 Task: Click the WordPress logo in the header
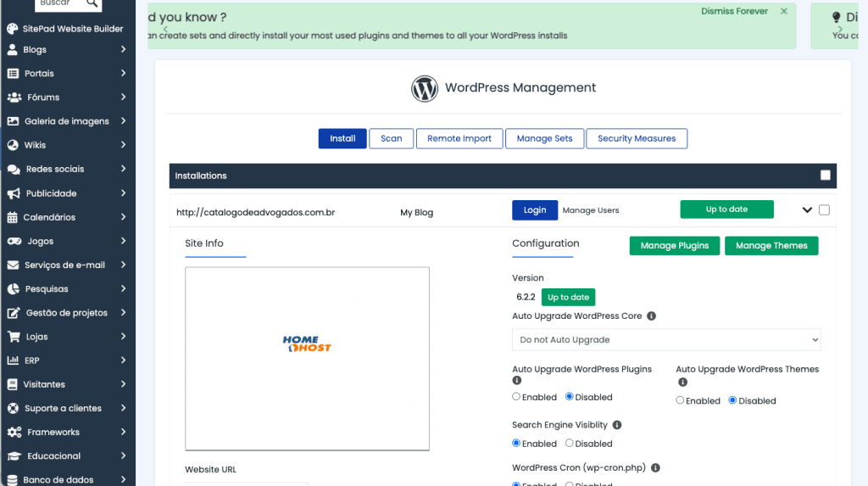[x=425, y=89]
